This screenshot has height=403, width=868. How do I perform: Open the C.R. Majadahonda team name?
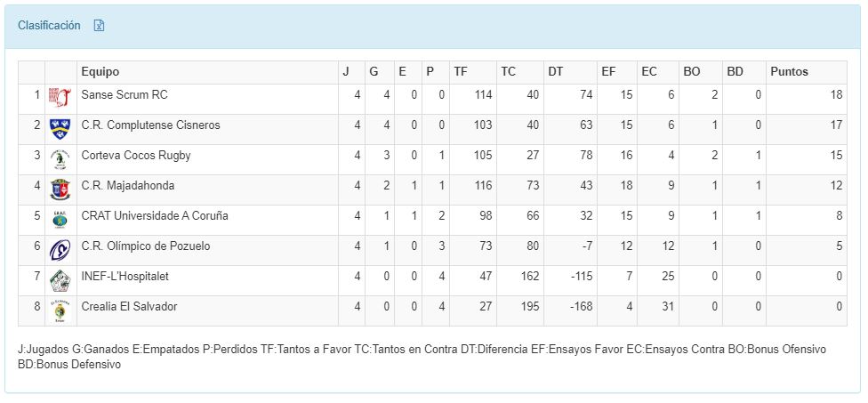[128, 186]
